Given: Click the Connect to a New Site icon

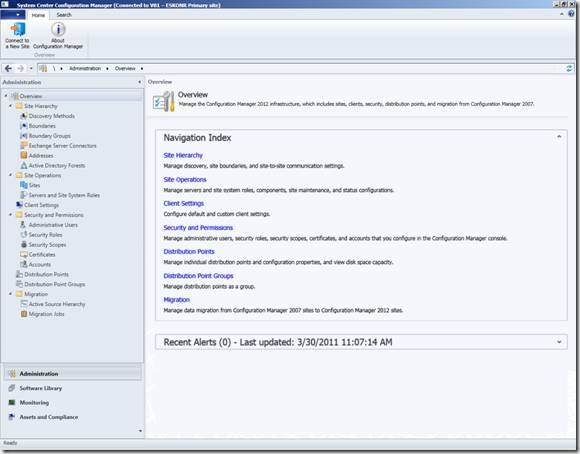Looking at the screenshot, I should click(17, 30).
